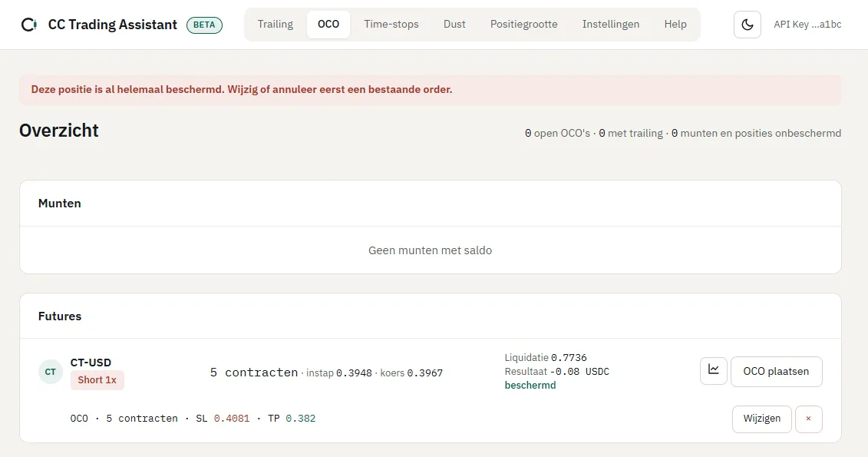Click the Short 1x badge

[x=97, y=380]
